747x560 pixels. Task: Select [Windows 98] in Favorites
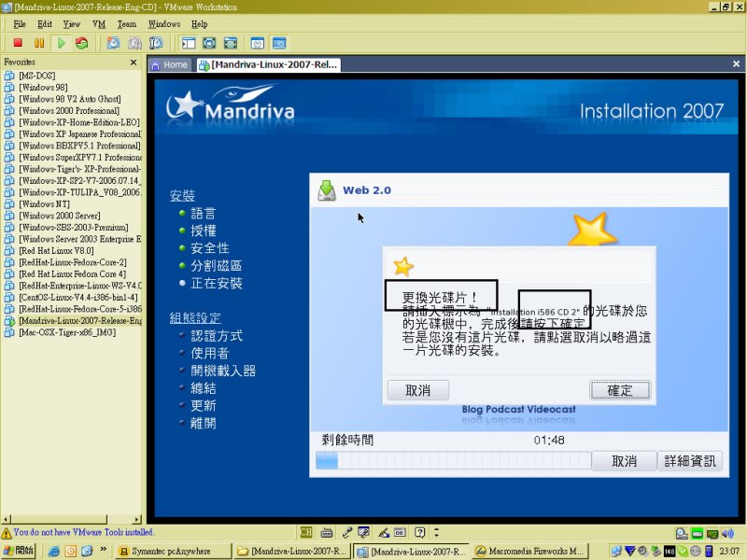43,87
